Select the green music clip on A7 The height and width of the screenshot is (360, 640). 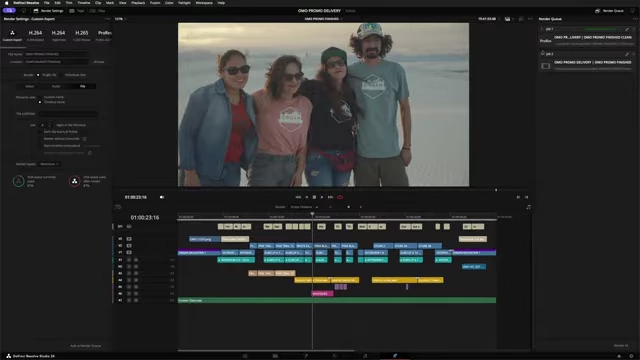coord(337,300)
